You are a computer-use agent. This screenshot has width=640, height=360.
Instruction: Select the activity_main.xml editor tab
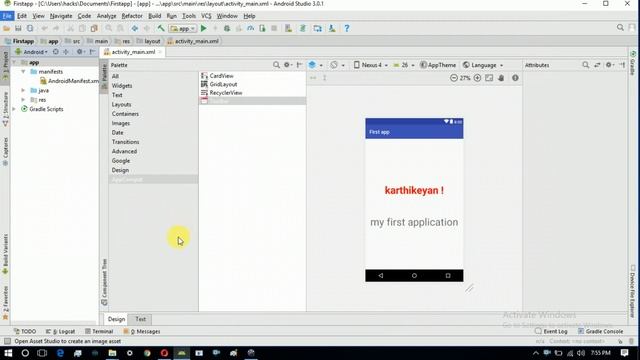pos(133,52)
